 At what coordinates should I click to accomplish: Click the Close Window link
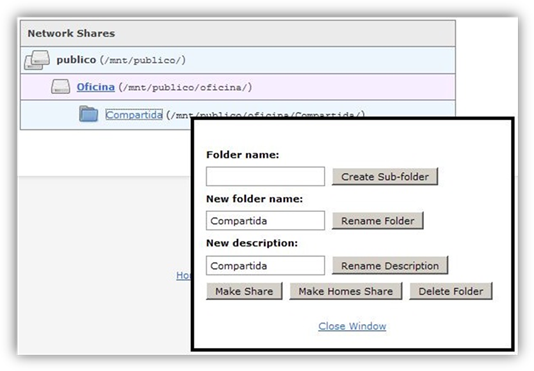point(352,326)
